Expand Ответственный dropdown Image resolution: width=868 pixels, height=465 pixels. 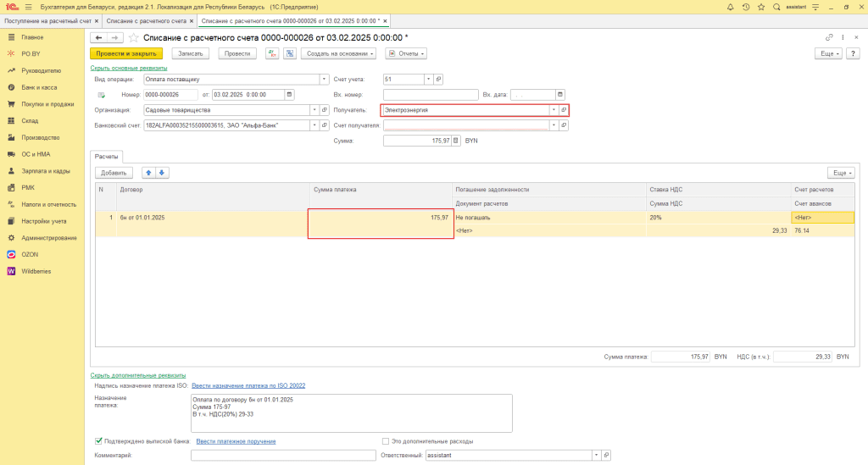pos(596,455)
